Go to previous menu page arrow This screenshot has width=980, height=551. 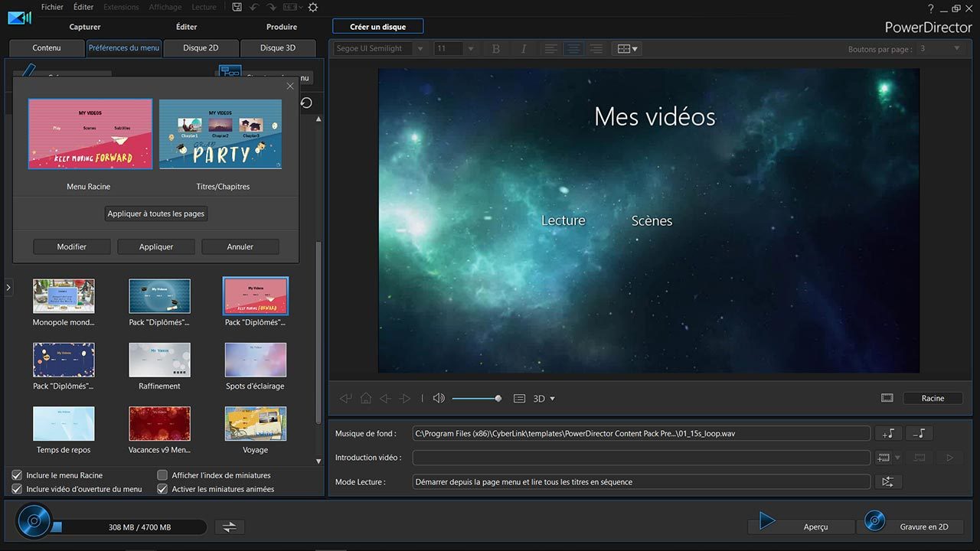(x=385, y=398)
